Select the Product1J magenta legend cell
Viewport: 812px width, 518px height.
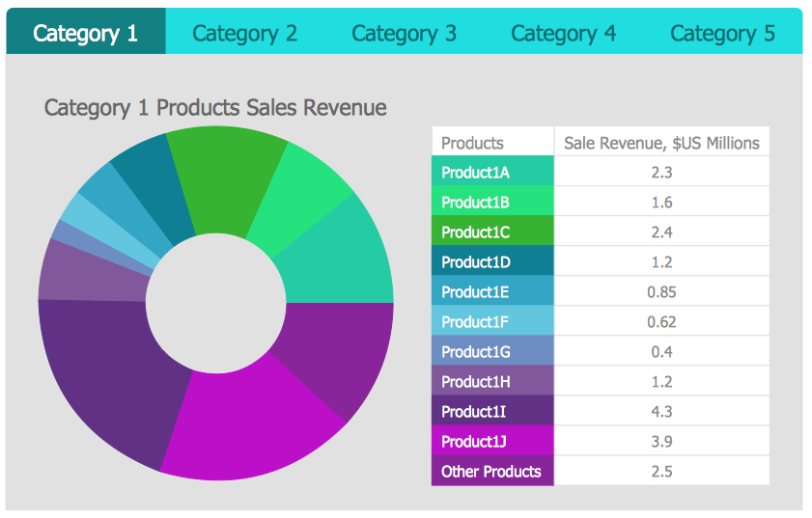click(492, 442)
